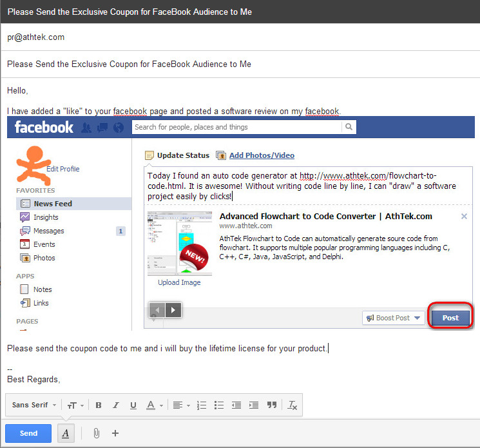Toggle bold formatting
480x448 pixels.
point(99,405)
